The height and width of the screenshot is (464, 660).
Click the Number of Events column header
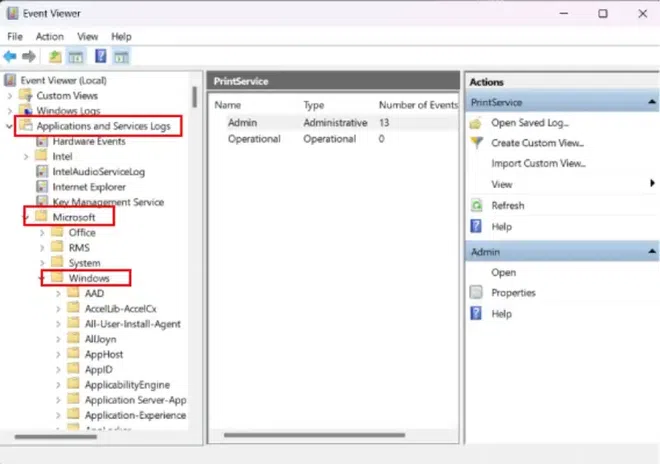(418, 105)
